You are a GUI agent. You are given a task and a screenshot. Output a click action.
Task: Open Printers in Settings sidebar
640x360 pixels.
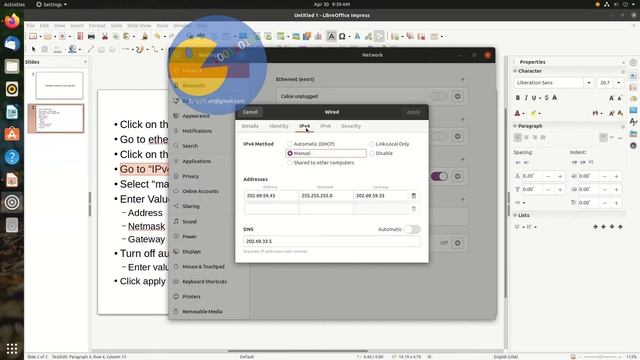point(191,297)
